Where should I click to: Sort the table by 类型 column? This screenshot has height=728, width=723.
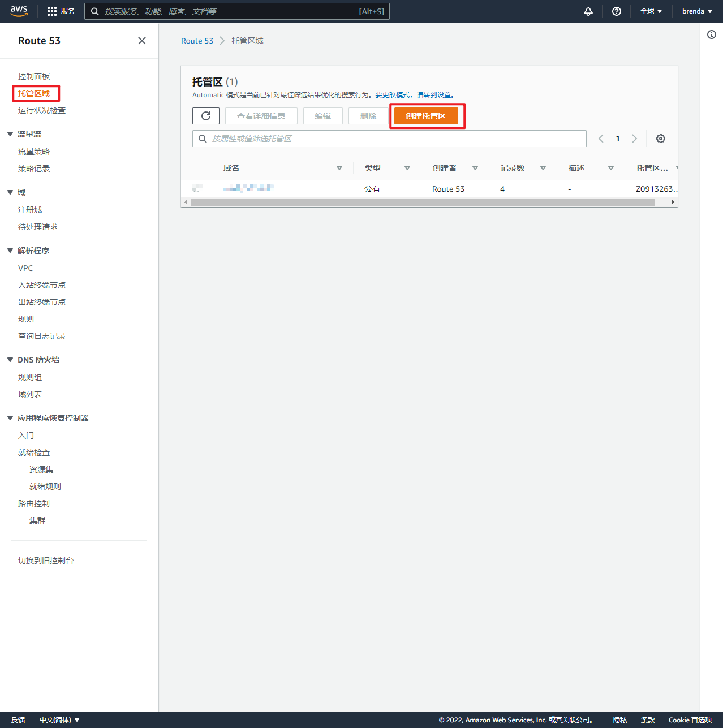point(407,168)
